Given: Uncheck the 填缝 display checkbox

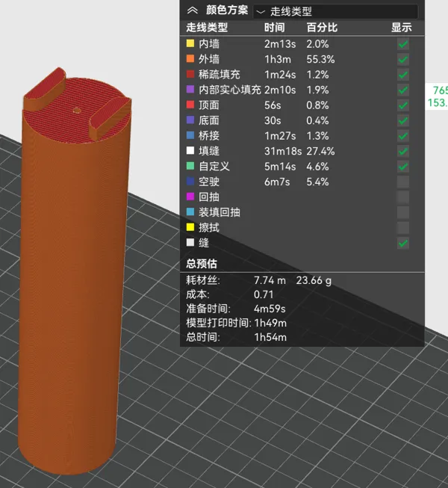Looking at the screenshot, I should (x=403, y=151).
